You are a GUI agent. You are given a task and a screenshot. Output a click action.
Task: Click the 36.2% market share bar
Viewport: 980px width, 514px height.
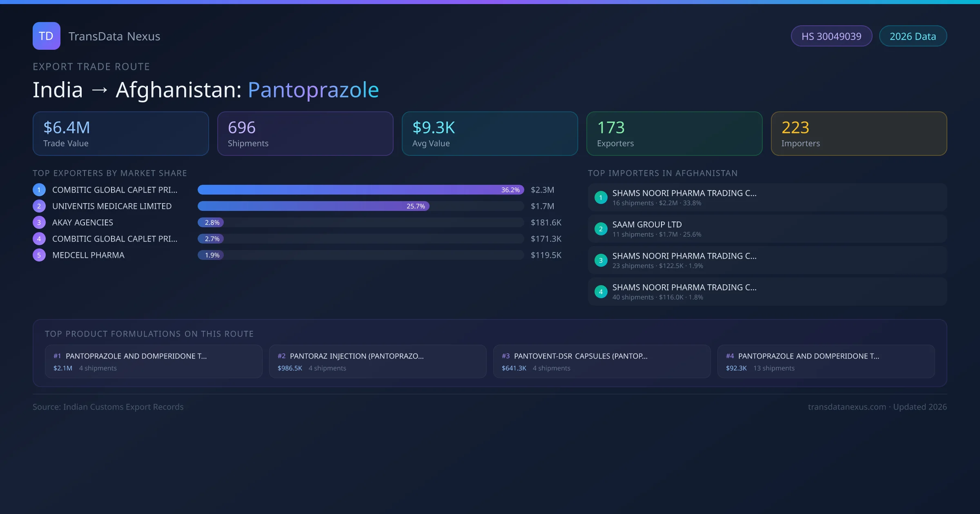tap(360, 190)
